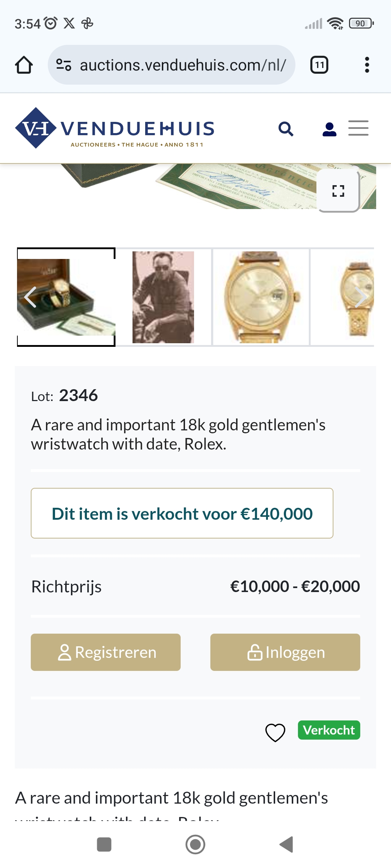Click the Registreren button
391x868 pixels.
pos(106,652)
